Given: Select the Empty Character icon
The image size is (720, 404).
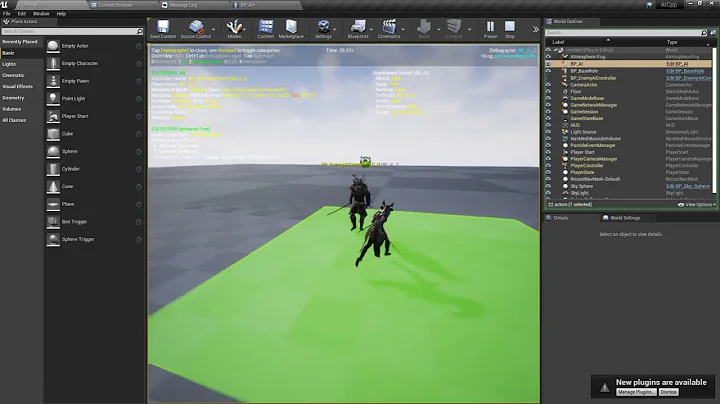Looking at the screenshot, I should tap(53, 63).
